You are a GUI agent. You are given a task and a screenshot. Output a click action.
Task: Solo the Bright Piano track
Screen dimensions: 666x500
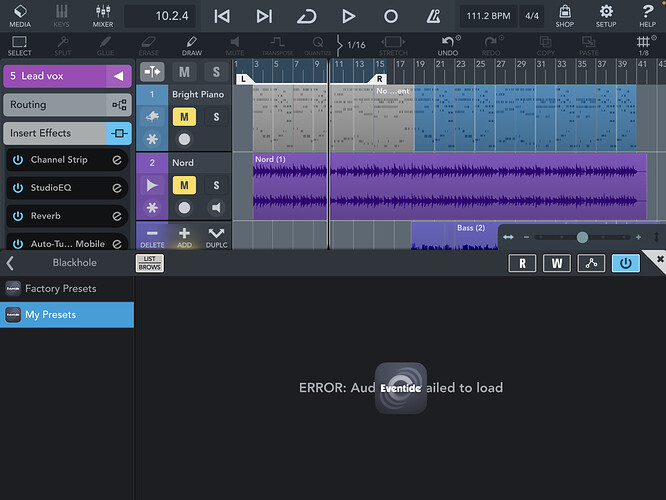point(216,117)
